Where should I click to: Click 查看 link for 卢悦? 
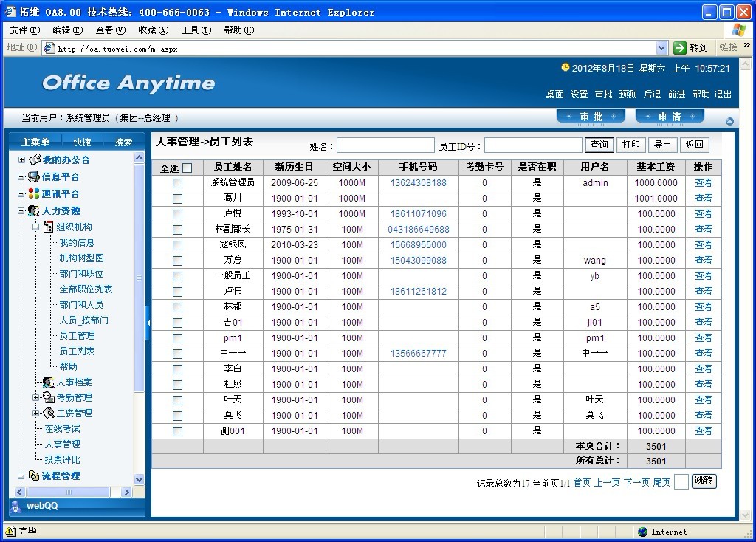point(704,214)
